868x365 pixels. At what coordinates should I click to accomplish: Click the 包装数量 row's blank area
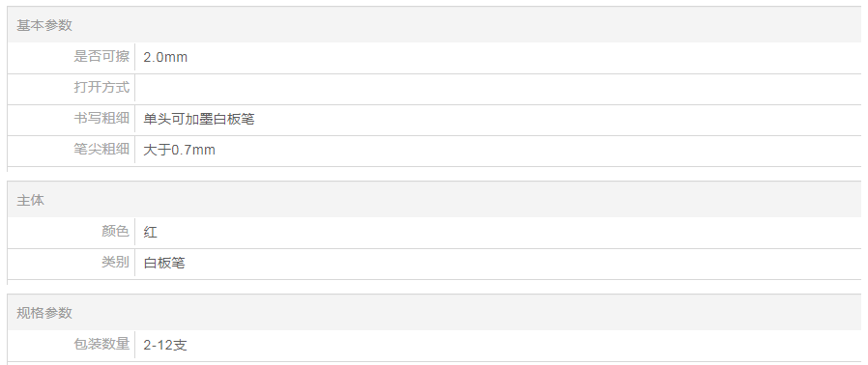click(x=526, y=345)
